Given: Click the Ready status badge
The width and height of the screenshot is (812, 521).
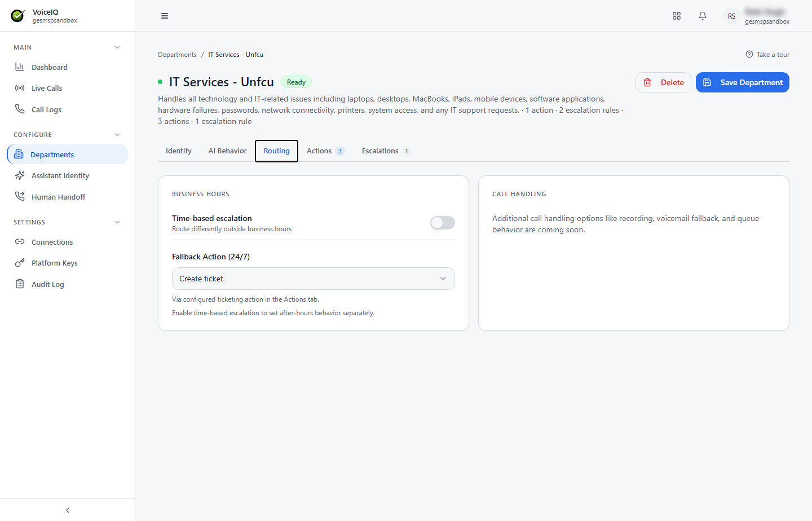Looking at the screenshot, I should coord(296,82).
